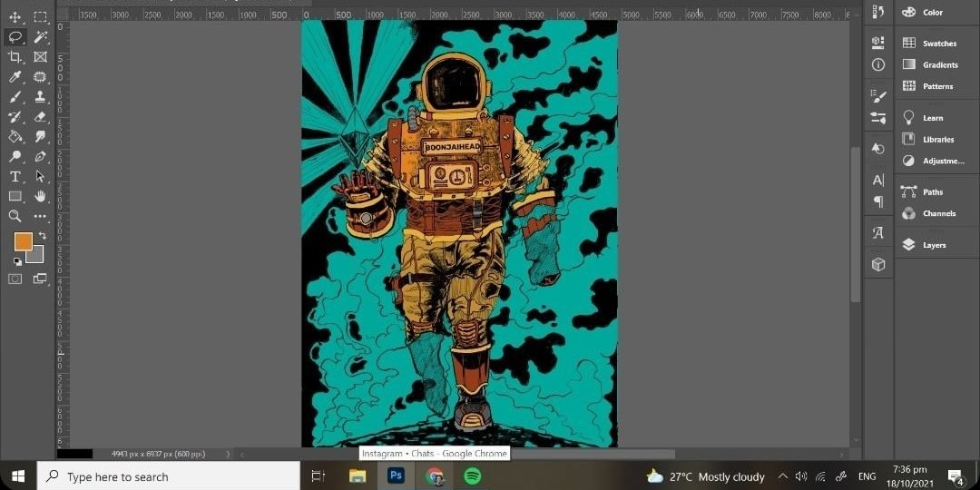This screenshot has height=490, width=980.
Task: Select the Move tool
Action: 15,17
